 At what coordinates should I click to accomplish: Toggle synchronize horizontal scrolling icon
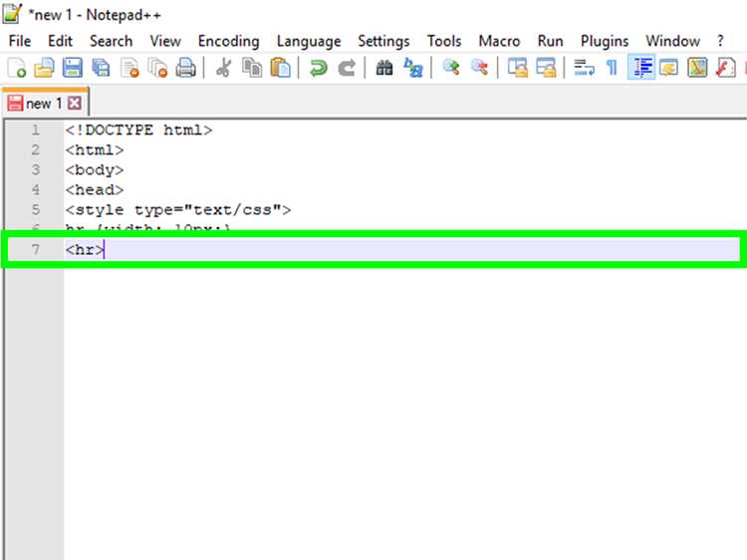546,68
